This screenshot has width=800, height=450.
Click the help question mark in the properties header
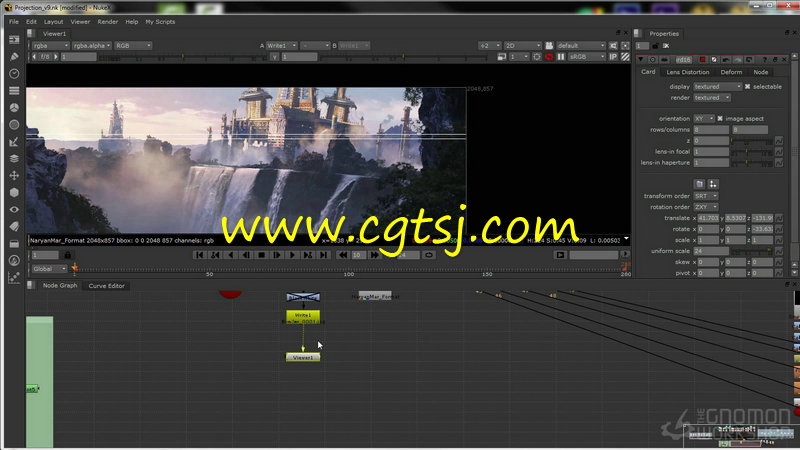click(x=764, y=60)
